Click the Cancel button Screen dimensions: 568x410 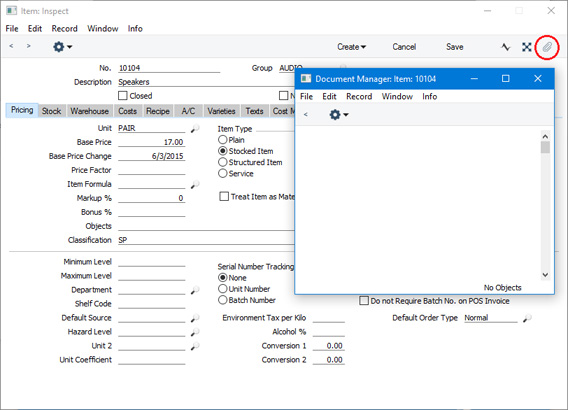pyautogui.click(x=404, y=47)
